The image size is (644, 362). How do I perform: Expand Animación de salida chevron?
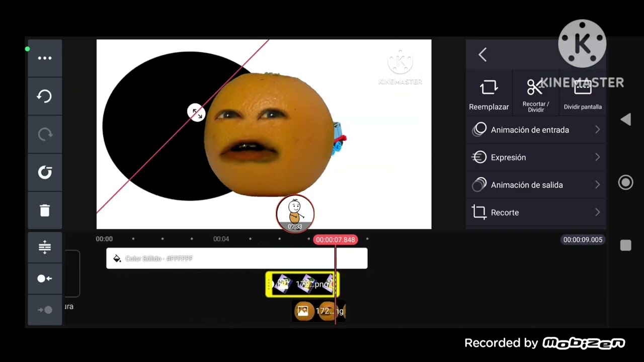point(597,185)
